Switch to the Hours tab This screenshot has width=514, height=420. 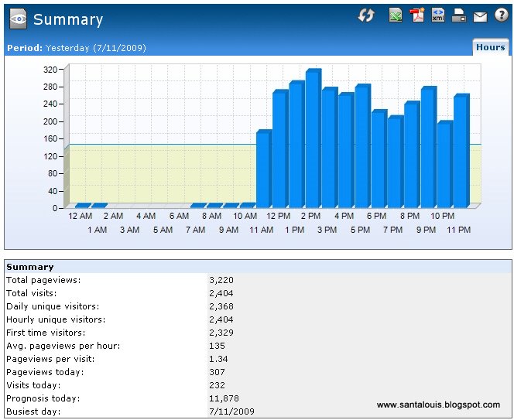[490, 47]
